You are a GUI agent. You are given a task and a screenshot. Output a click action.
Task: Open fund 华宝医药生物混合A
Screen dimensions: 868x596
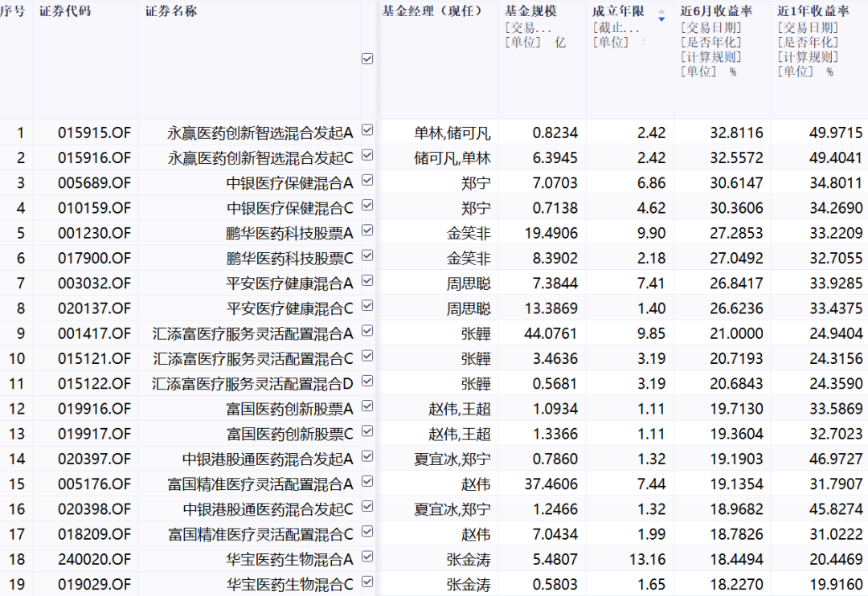coord(289,560)
